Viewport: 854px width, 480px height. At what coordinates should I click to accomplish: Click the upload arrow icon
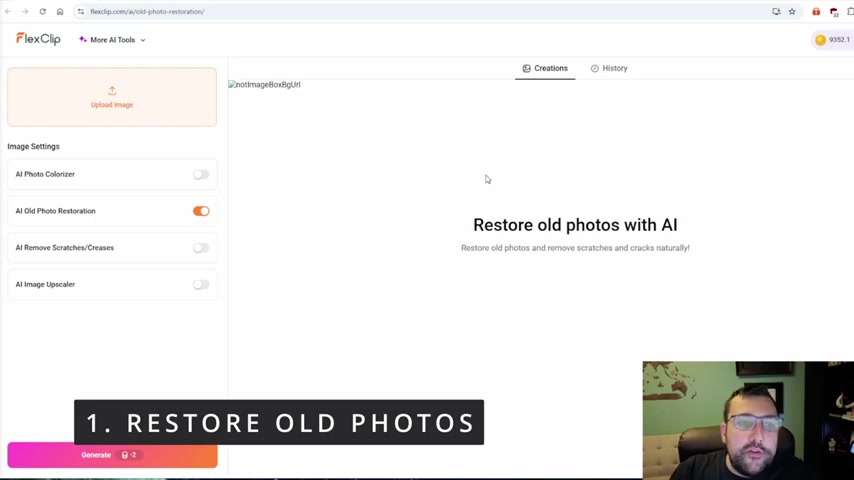pos(112,91)
